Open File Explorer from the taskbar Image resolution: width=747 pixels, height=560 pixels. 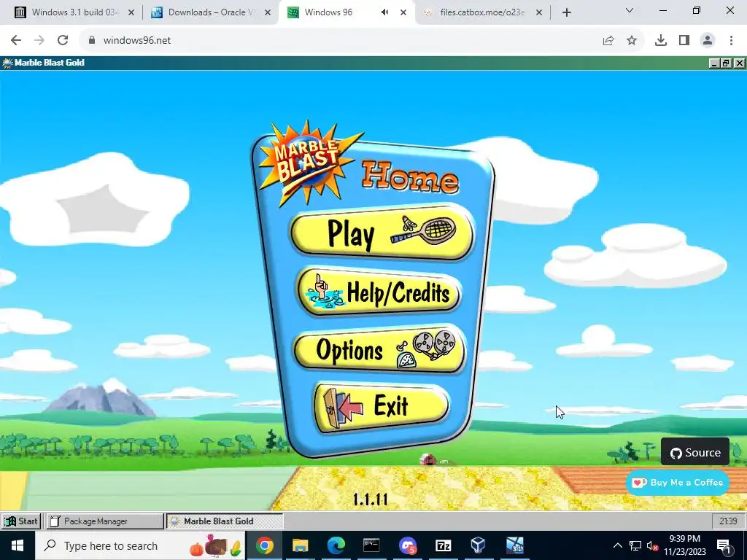point(300,545)
